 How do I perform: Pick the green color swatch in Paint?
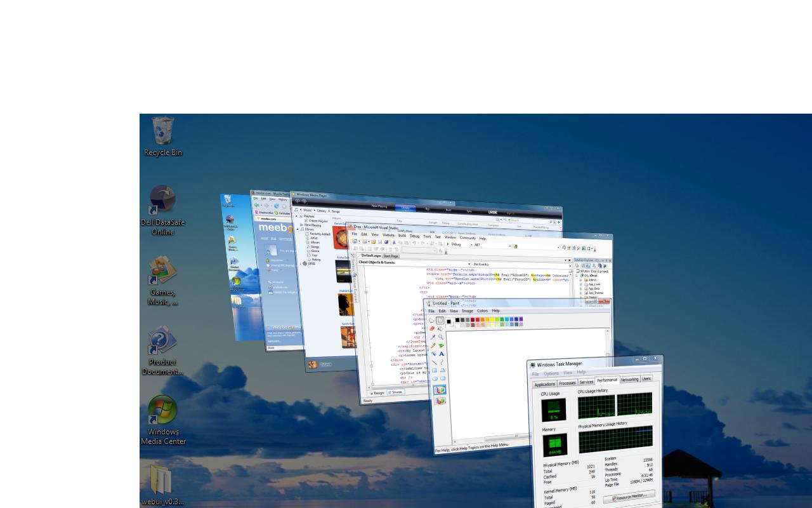[502, 319]
